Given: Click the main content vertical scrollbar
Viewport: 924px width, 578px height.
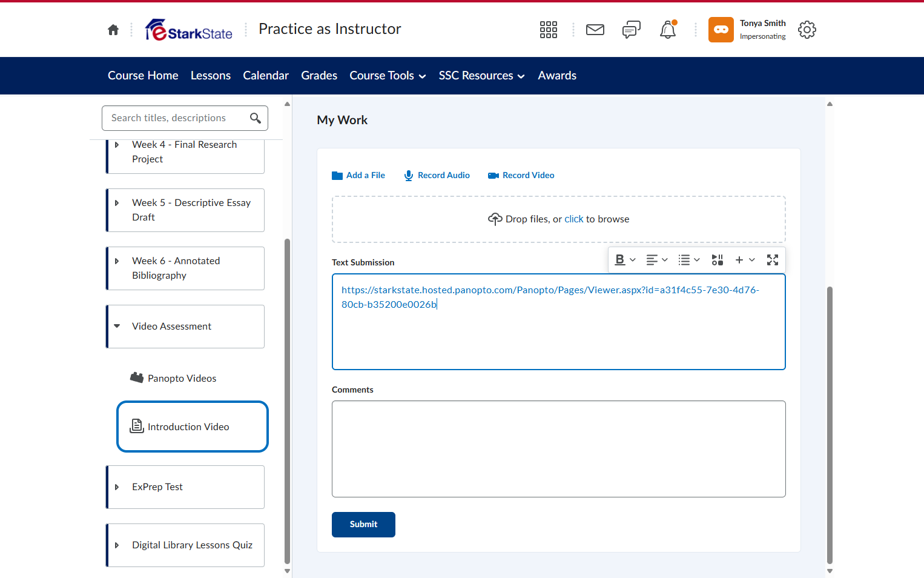Looking at the screenshot, I should (830, 425).
